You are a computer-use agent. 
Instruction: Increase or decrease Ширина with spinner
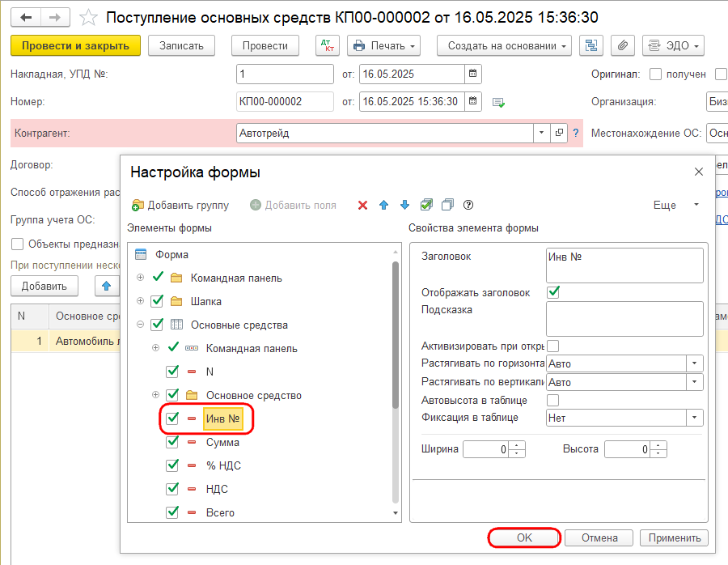(x=517, y=449)
